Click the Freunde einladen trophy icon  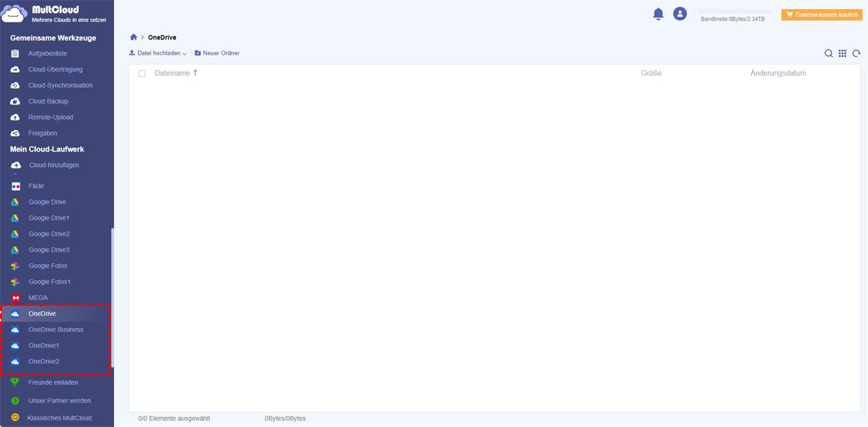[15, 383]
